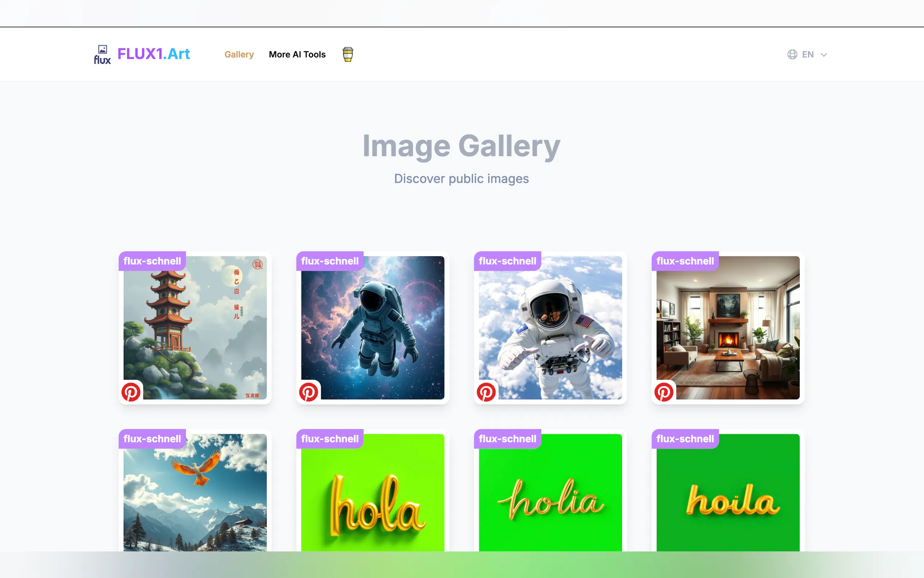Pin the blue nebula astronaut to Pinterest

click(x=308, y=392)
